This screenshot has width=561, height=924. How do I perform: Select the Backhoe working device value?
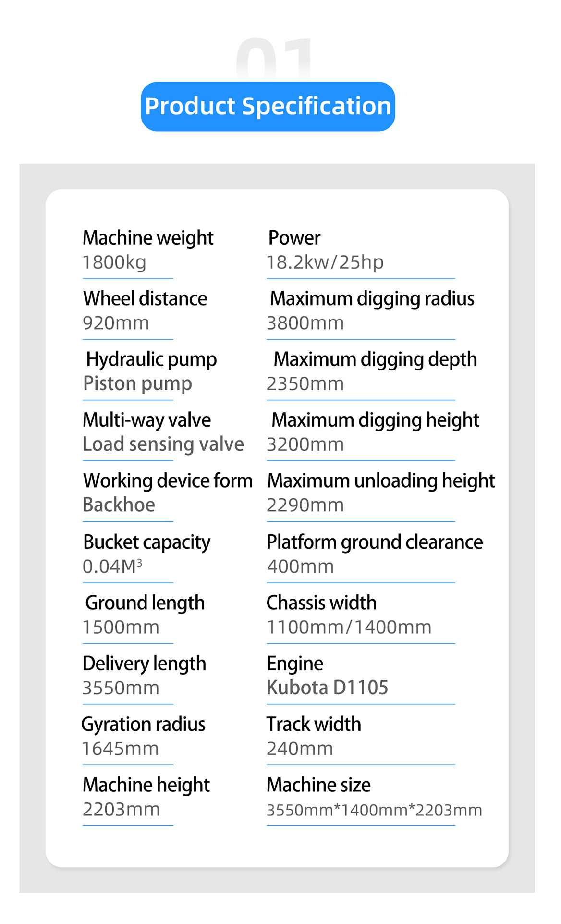click(119, 505)
